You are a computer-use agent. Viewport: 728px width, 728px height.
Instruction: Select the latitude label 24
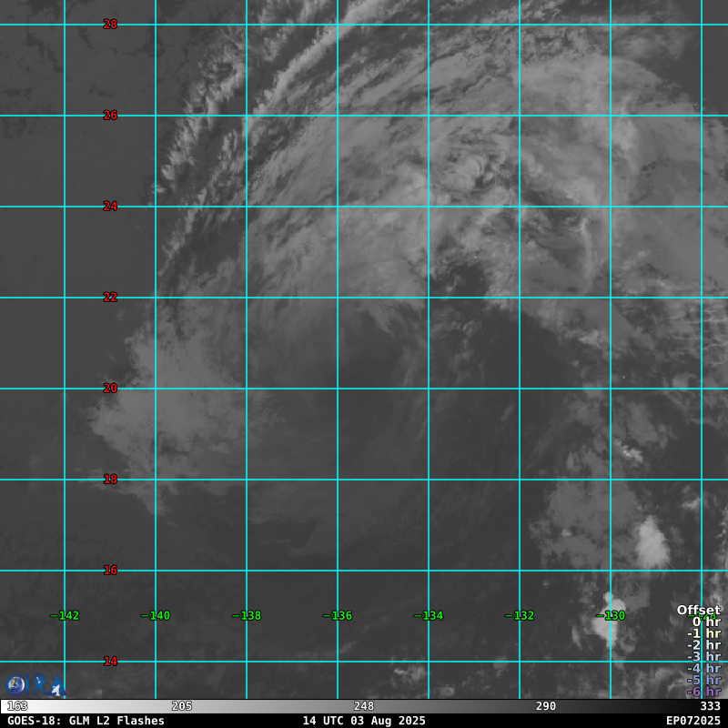point(110,207)
